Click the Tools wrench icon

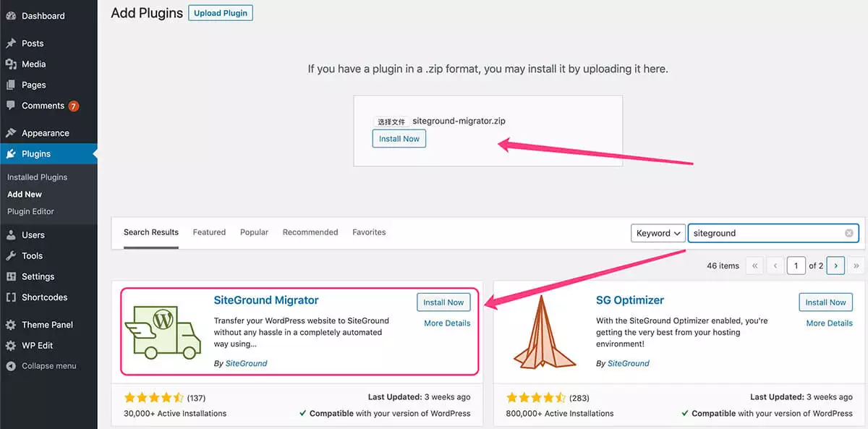tap(11, 256)
